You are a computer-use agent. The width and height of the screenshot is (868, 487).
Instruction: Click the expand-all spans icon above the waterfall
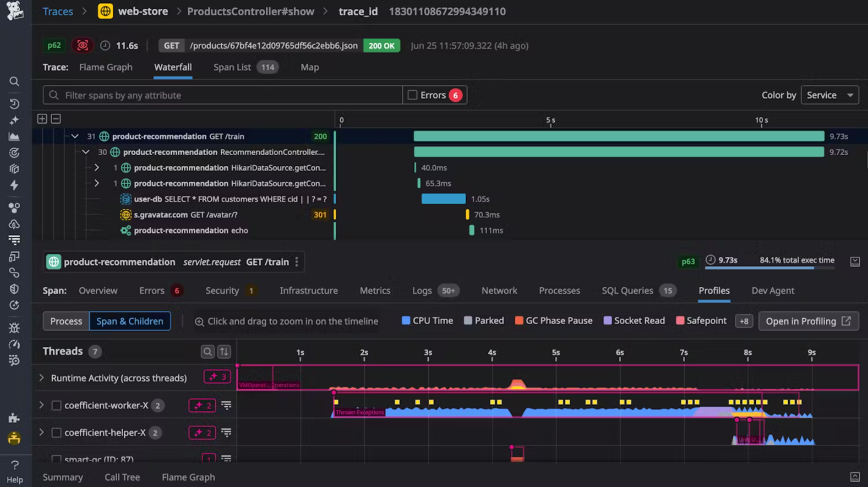pyautogui.click(x=42, y=118)
